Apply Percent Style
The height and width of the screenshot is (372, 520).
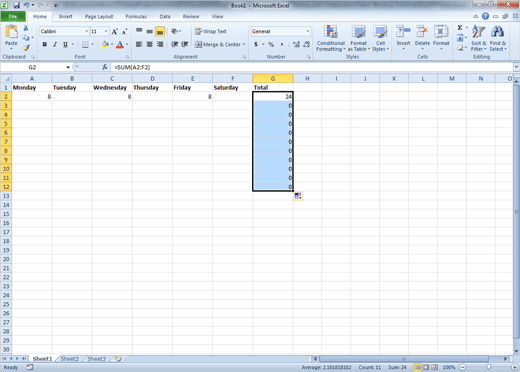[x=271, y=44]
